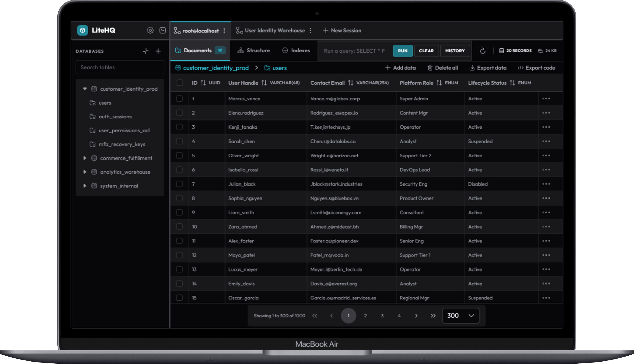Open row actions dots for Marcus_vance

click(546, 98)
